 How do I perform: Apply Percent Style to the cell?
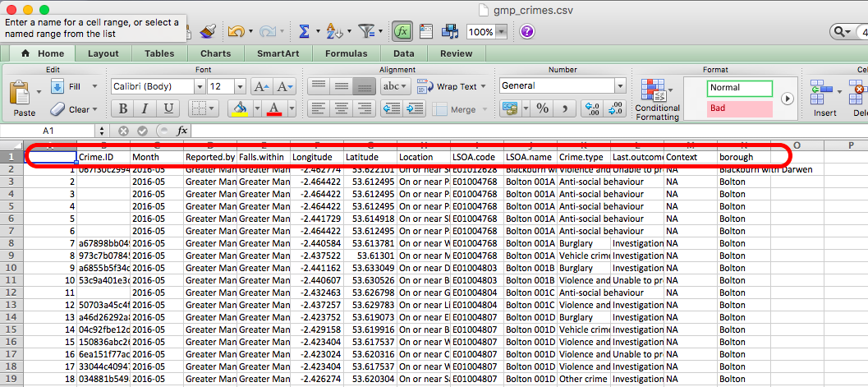[x=542, y=108]
